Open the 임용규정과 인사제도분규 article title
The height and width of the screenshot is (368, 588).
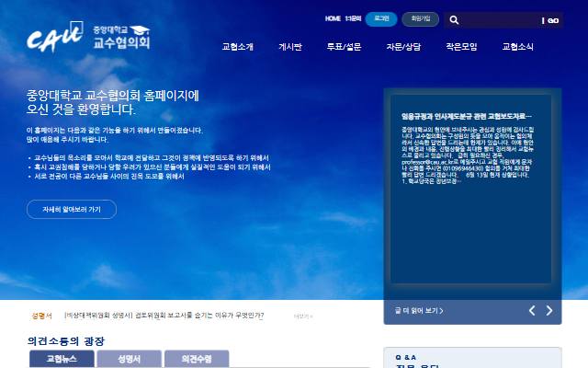[467, 117]
